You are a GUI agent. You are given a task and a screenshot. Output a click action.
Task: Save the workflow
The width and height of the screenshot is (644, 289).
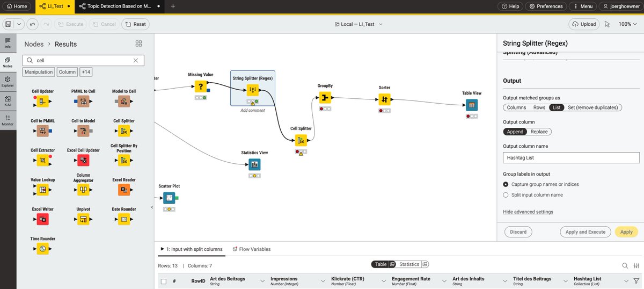click(9, 24)
